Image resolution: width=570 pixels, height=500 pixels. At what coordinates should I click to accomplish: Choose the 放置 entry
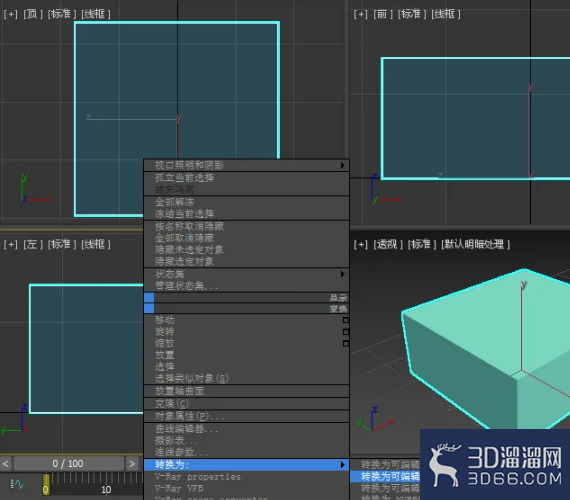[246, 355]
